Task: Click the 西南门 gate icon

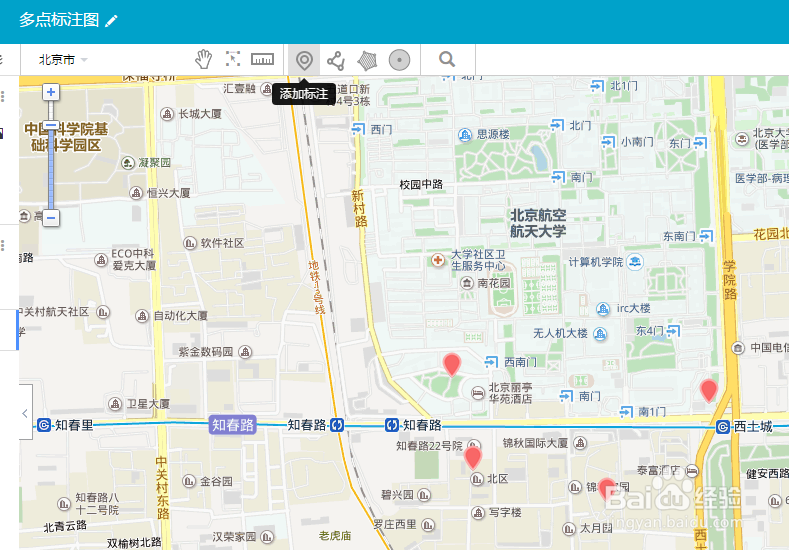Action: coord(491,362)
